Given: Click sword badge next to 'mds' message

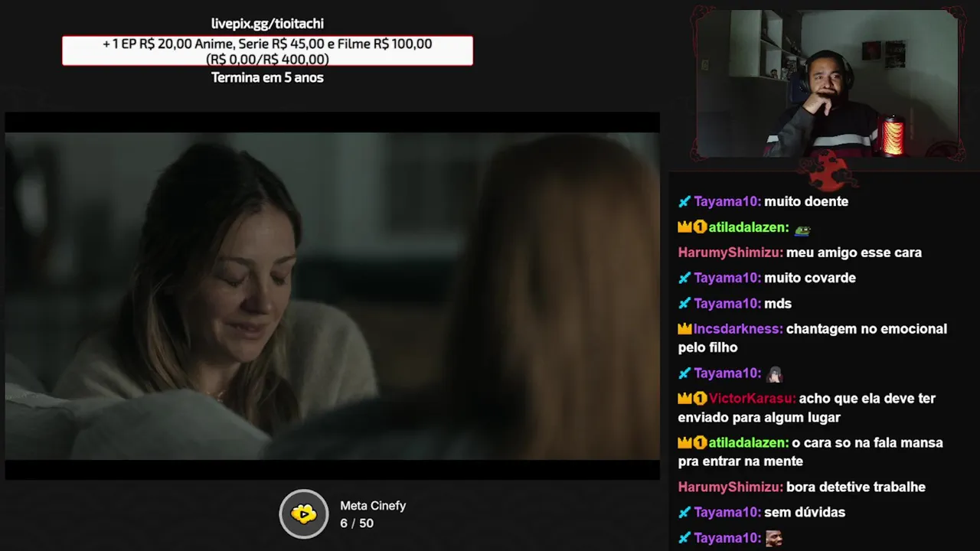Looking at the screenshot, I should click(x=684, y=304).
